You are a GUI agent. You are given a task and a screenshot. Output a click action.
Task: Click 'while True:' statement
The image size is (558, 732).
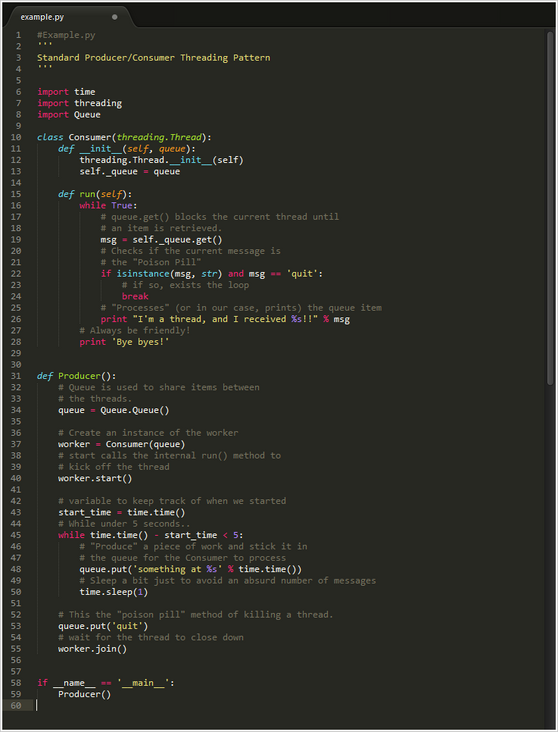(x=108, y=205)
